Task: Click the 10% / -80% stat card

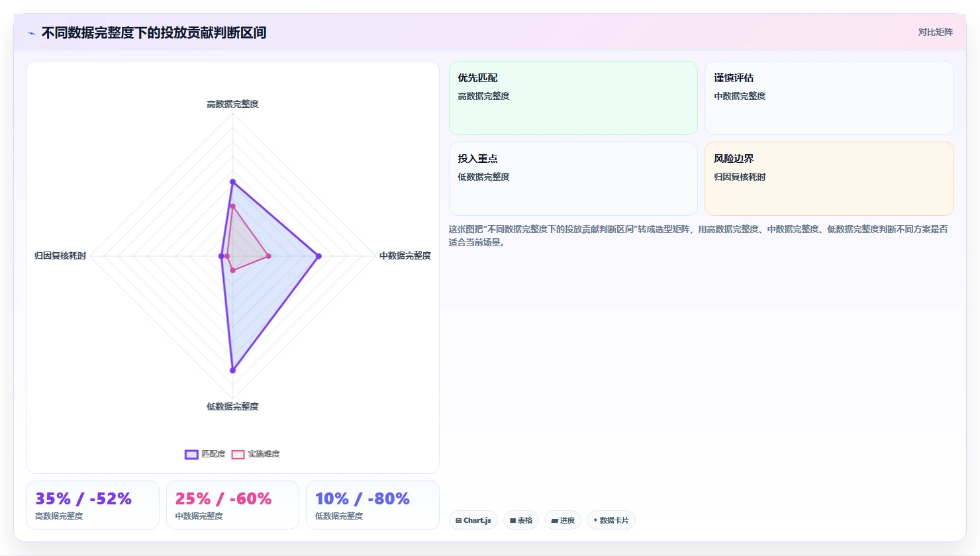Action: point(373,505)
